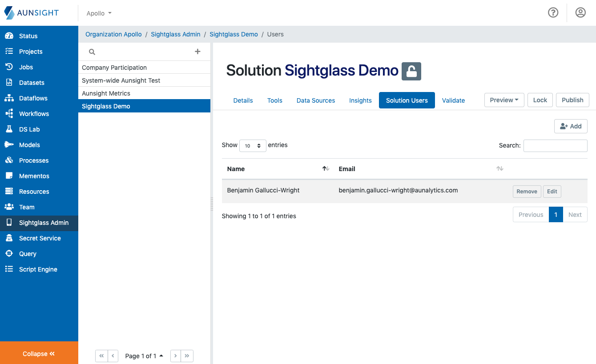
Task: Click the magnifier icon in the solution list
Action: pyautogui.click(x=92, y=52)
